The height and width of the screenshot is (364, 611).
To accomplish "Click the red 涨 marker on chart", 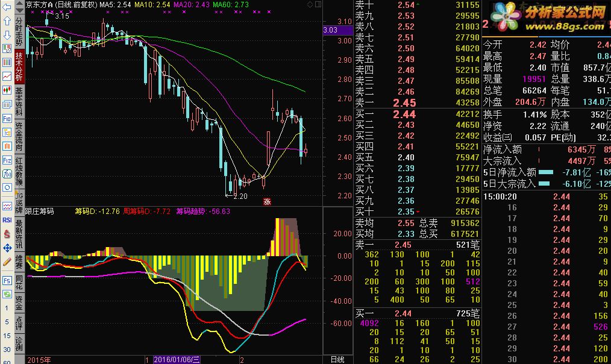I will 267,201.
